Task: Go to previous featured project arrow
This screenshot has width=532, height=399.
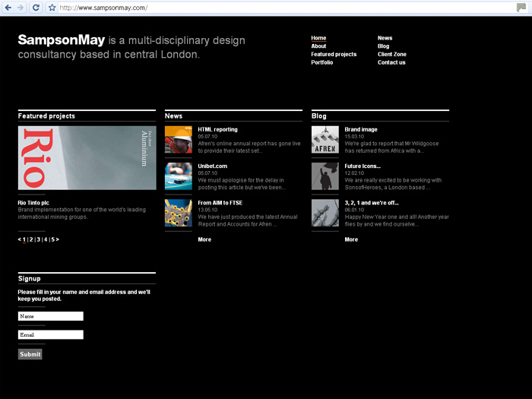Action: coord(20,239)
